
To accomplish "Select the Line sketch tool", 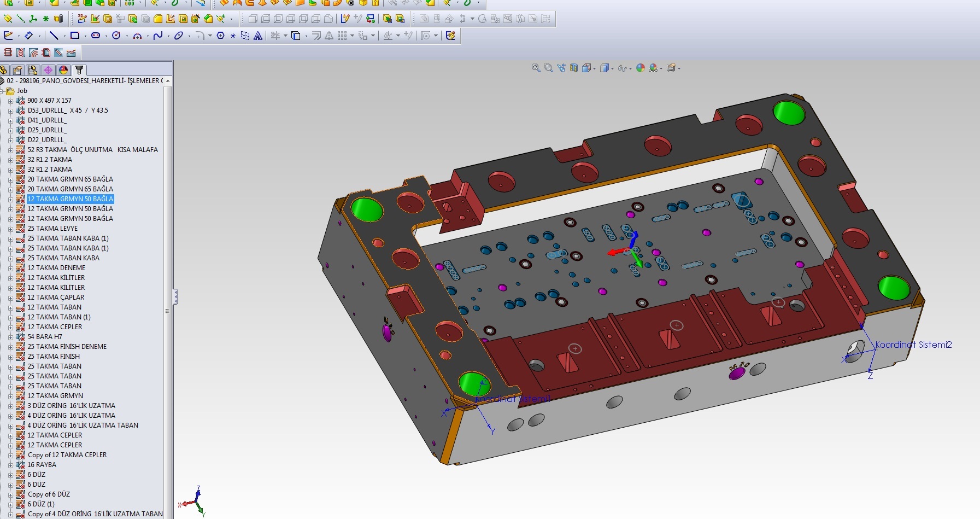I will point(54,36).
